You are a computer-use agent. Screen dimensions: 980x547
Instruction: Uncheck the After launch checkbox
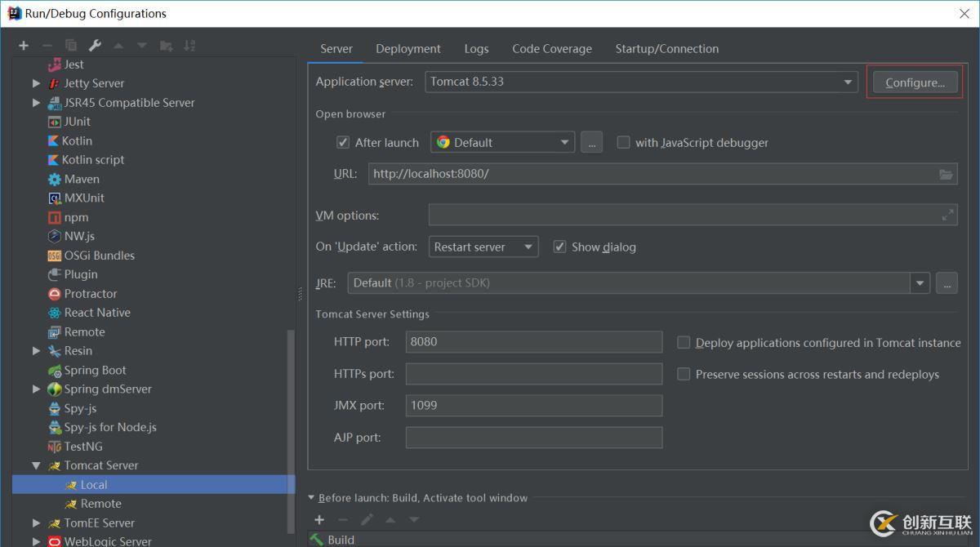[342, 141]
